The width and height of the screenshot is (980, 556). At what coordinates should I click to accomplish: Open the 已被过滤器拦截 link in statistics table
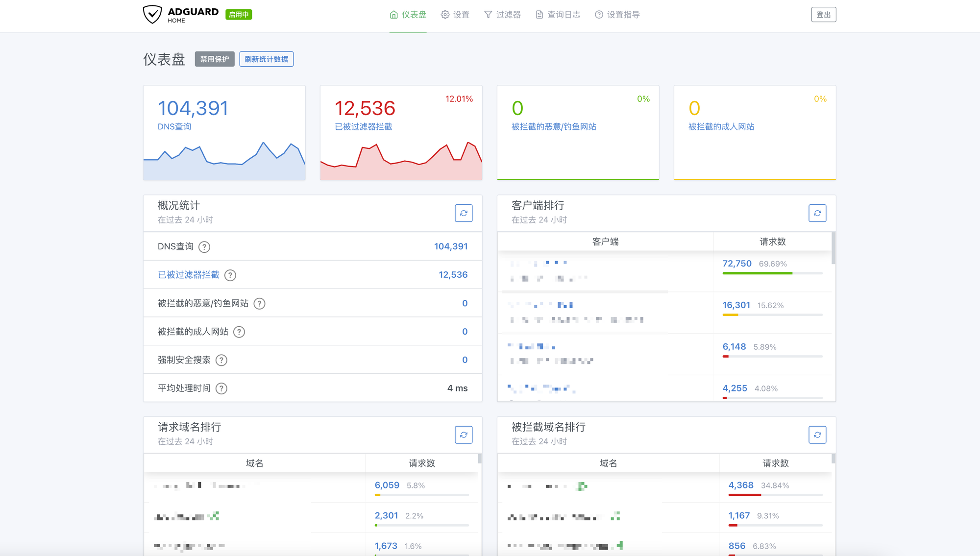pyautogui.click(x=189, y=275)
